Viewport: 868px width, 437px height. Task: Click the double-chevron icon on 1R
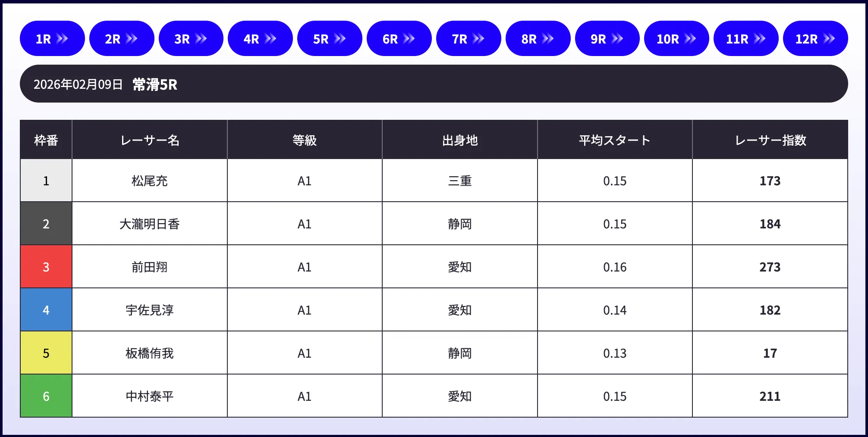[62, 39]
